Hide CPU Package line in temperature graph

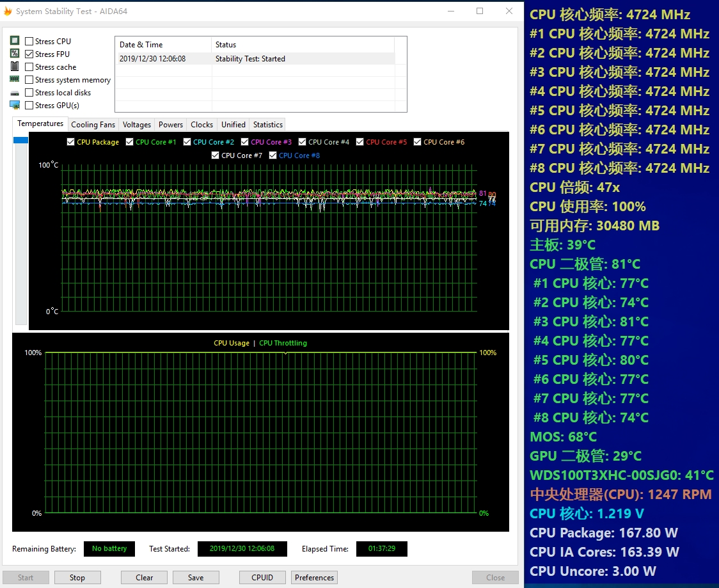[x=71, y=142]
